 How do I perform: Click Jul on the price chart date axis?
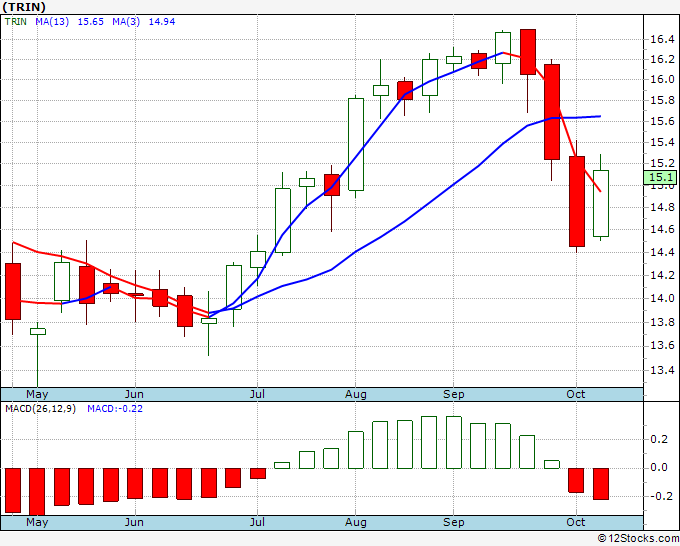(x=257, y=395)
